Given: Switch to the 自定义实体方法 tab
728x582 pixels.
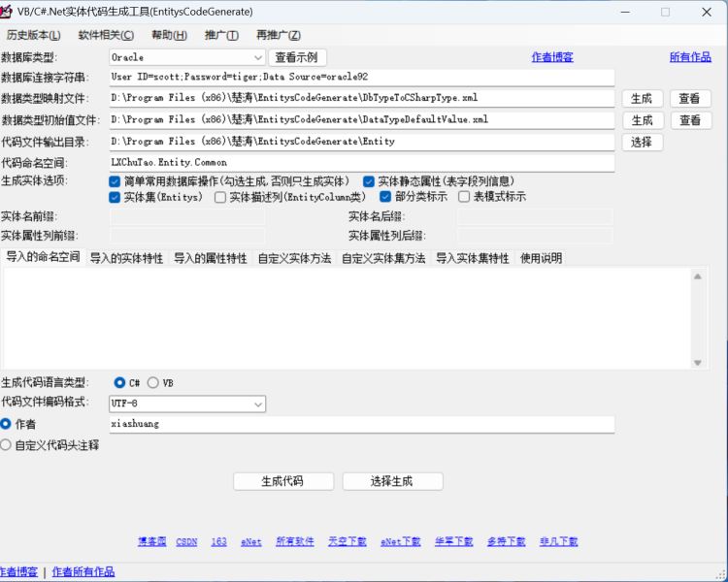Looking at the screenshot, I should (x=294, y=258).
